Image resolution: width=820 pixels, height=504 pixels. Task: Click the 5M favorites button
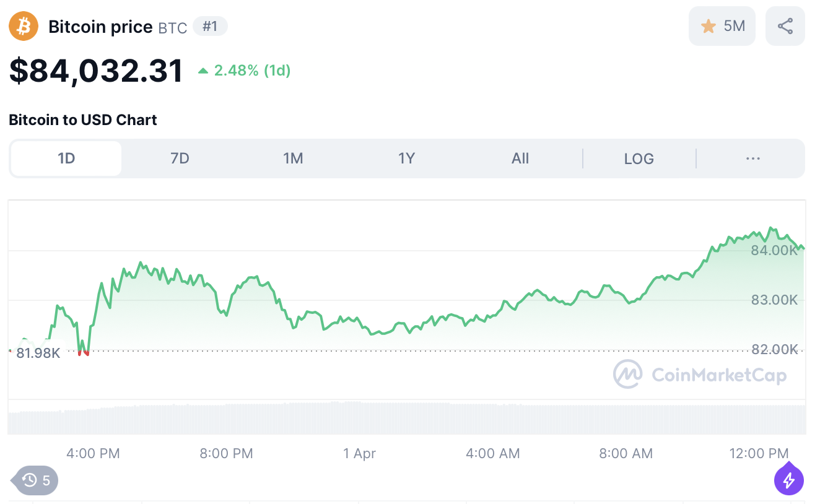point(722,25)
